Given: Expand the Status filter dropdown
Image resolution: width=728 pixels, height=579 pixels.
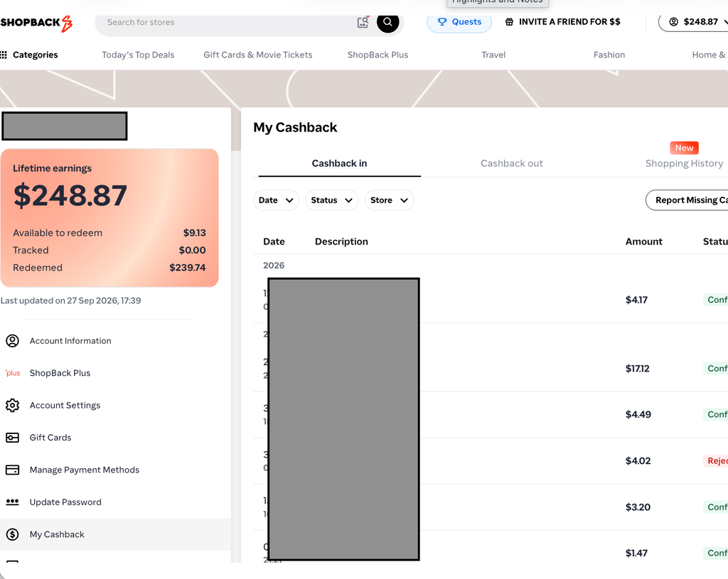Looking at the screenshot, I should [x=332, y=200].
